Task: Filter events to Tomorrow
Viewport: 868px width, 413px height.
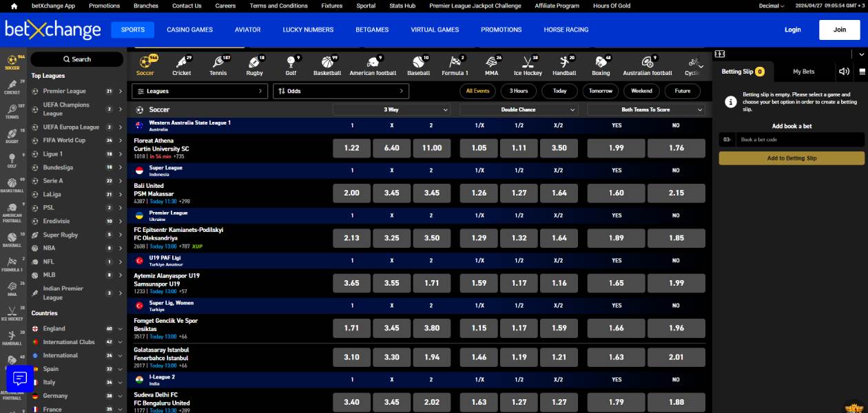Action: [601, 91]
